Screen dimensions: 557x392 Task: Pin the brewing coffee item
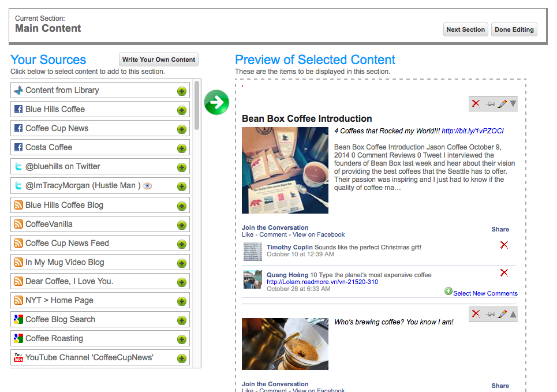click(490, 314)
